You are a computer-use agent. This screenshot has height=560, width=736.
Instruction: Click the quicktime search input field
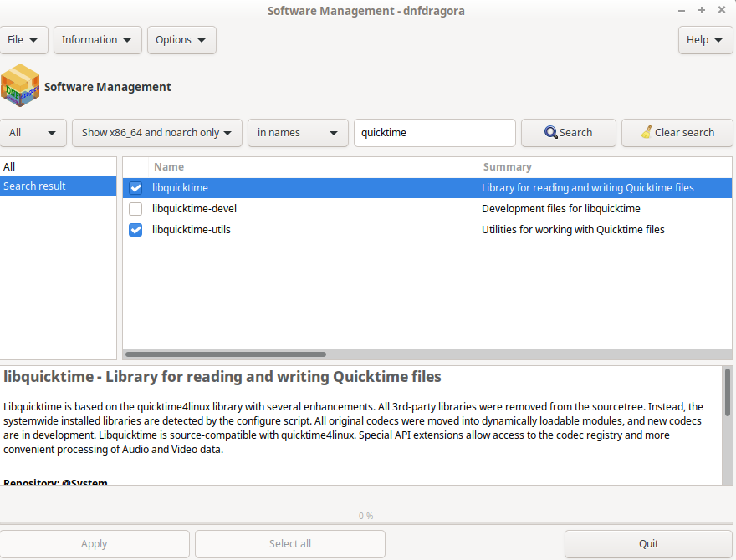[x=435, y=133]
